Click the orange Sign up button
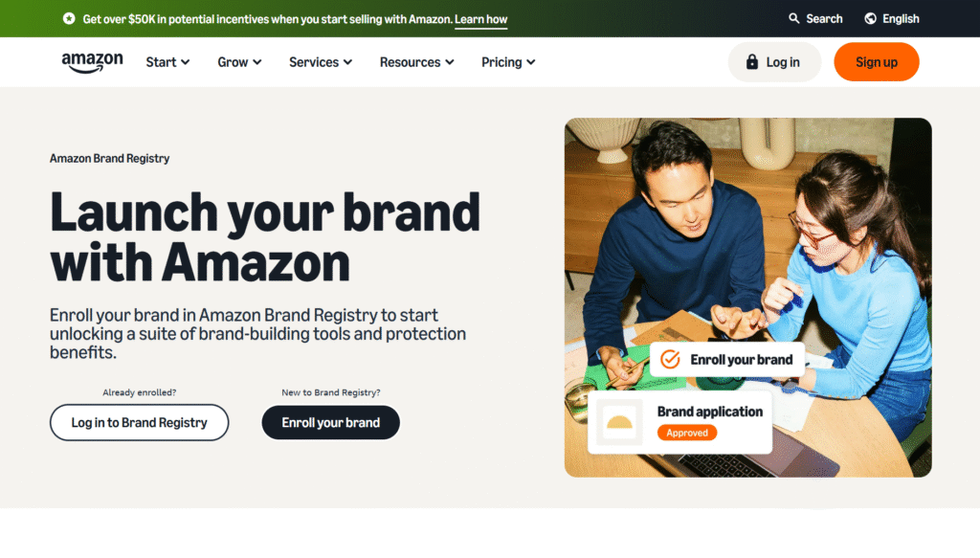 click(877, 62)
